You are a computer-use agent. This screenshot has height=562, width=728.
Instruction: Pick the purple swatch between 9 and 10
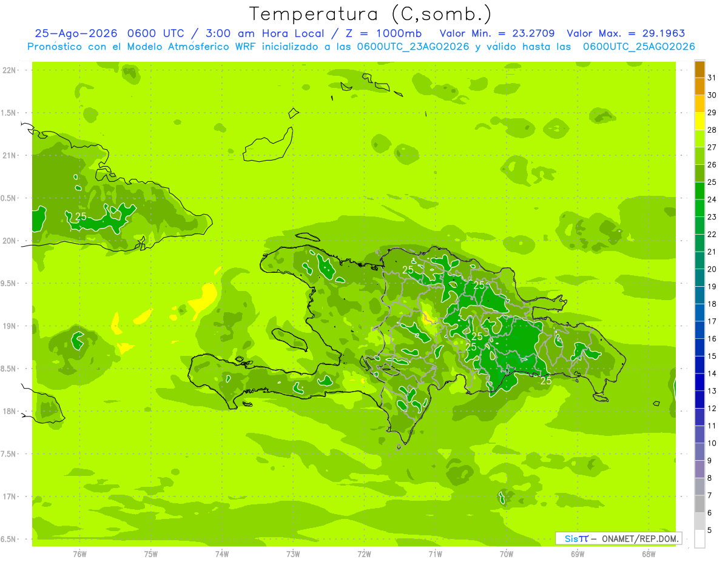pos(699,452)
